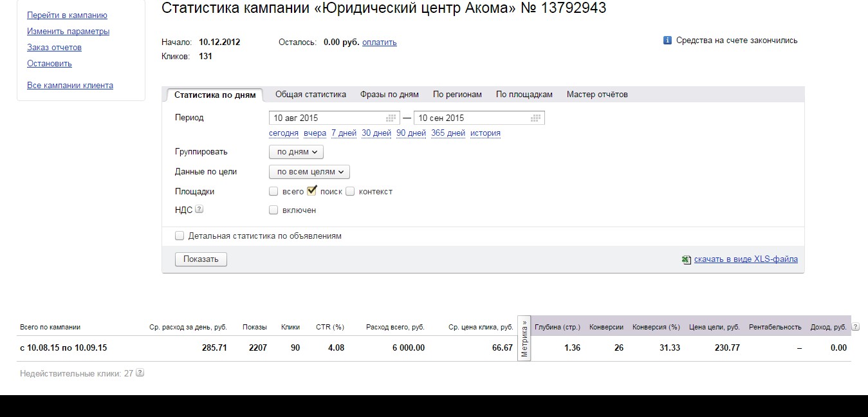Download stats via 'скачать в виде XLS-файла'
This screenshot has width=868, height=417.
[746, 259]
